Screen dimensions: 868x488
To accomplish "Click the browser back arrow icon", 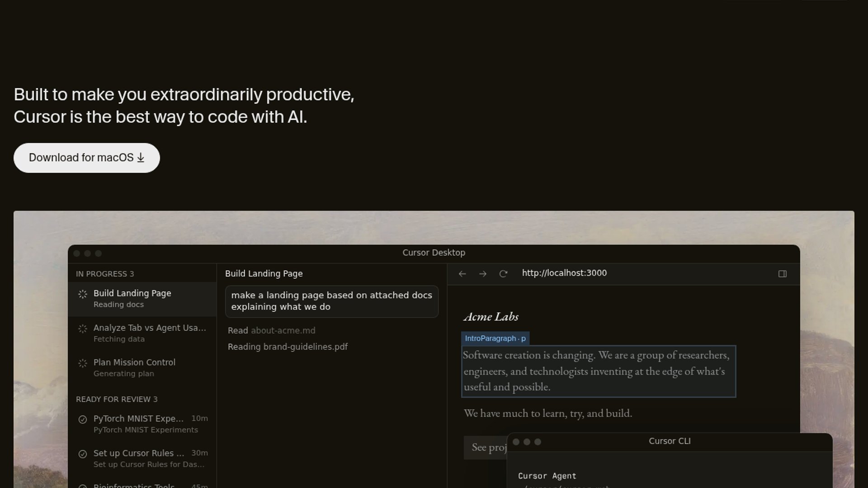I will pos(462,274).
